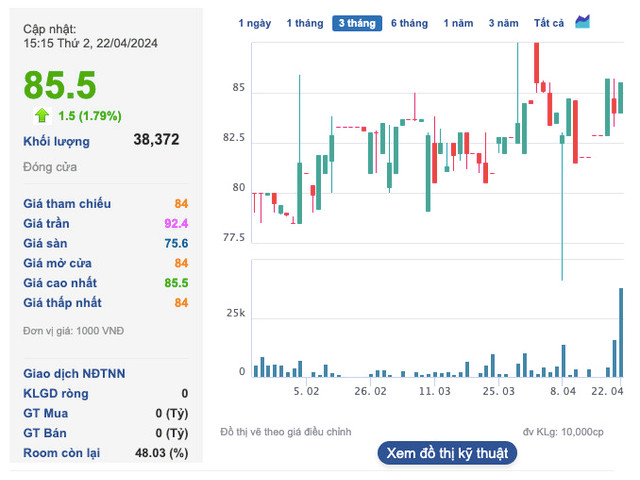Show all data with Tất cả tab

pyautogui.click(x=548, y=23)
